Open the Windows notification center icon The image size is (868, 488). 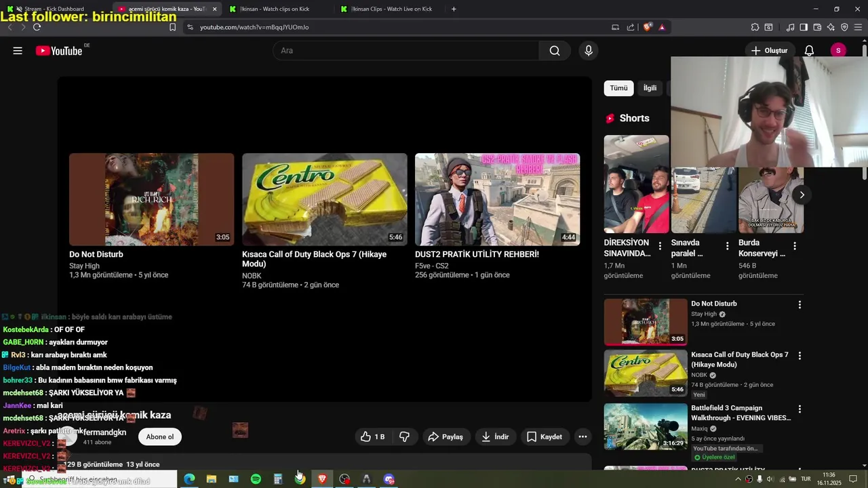853,479
